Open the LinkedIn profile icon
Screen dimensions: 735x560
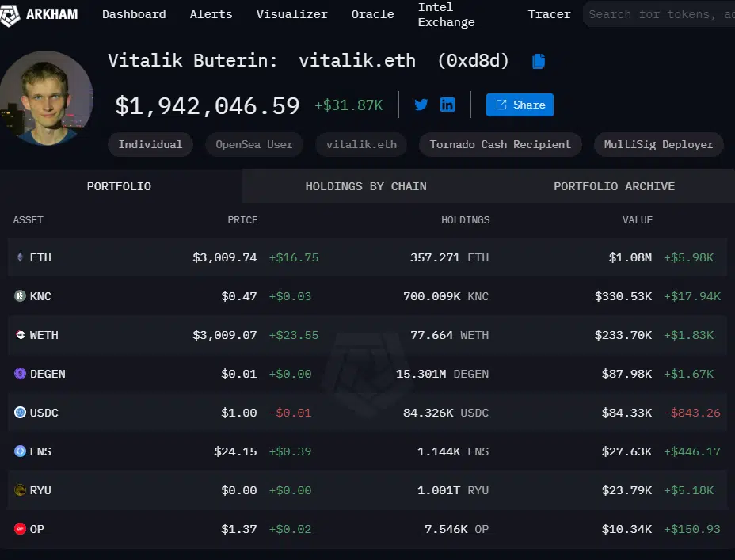pos(447,105)
